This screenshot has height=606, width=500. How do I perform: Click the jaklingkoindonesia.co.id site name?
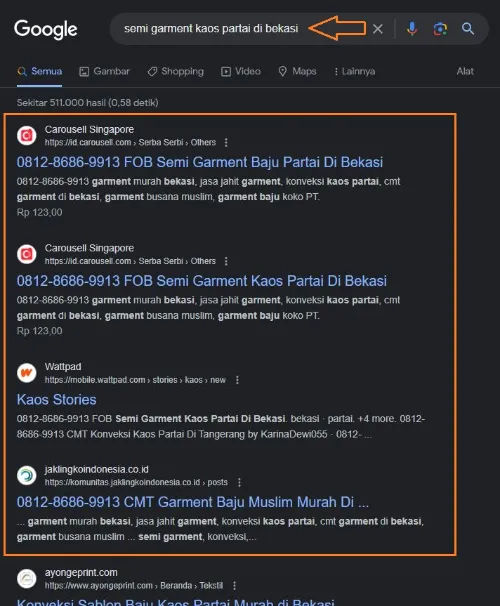click(x=97, y=469)
